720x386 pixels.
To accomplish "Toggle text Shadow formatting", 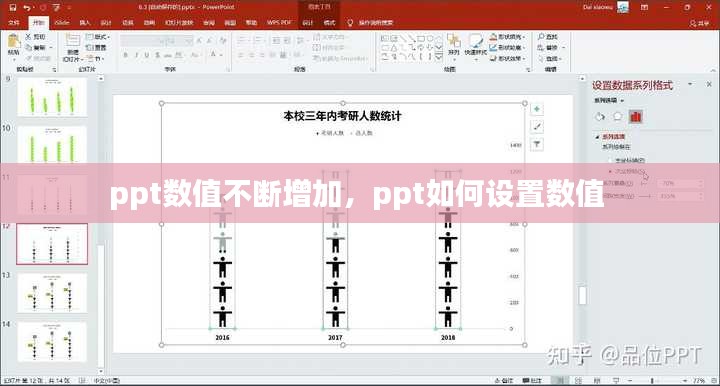I will pyautogui.click(x=158, y=55).
